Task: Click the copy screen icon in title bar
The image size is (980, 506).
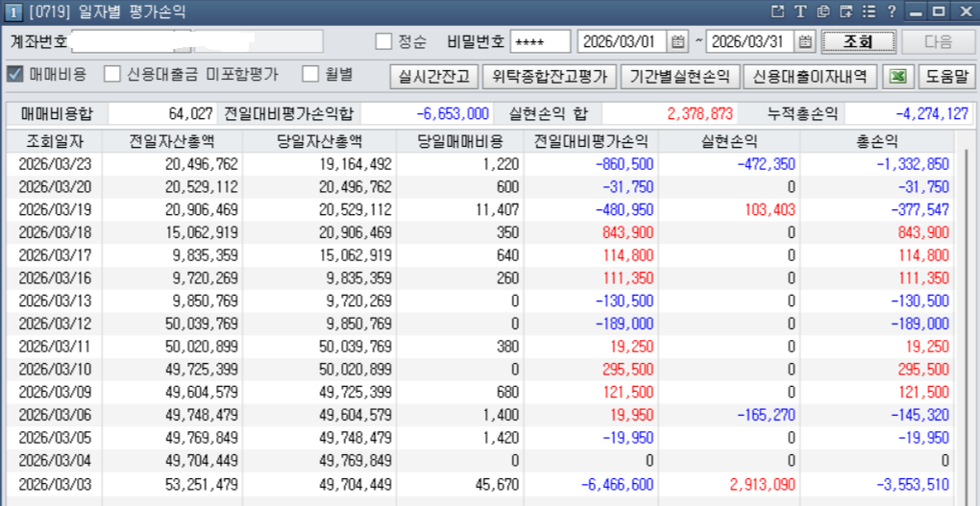Action: [x=823, y=12]
